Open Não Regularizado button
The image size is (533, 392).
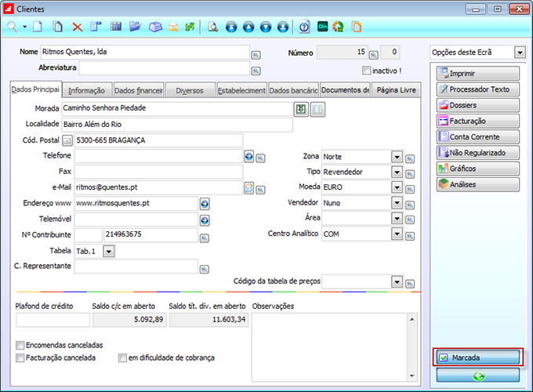tap(478, 153)
